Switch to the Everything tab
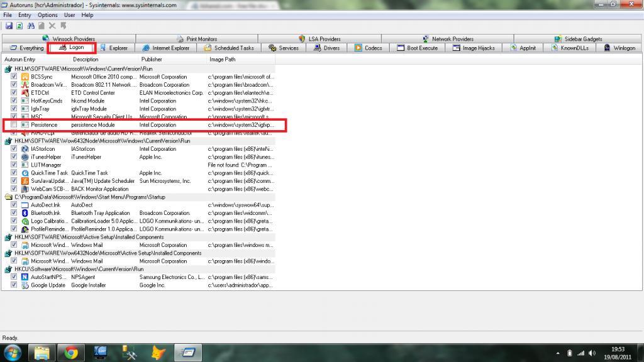Viewport: 644px width, 362px height. pos(26,48)
